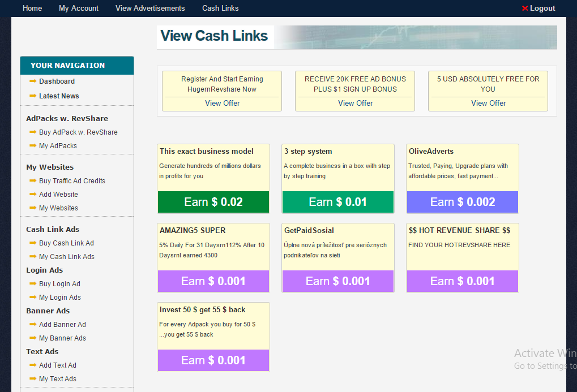Open the Dashboard sidebar link
This screenshot has height=392, width=577.
click(57, 81)
